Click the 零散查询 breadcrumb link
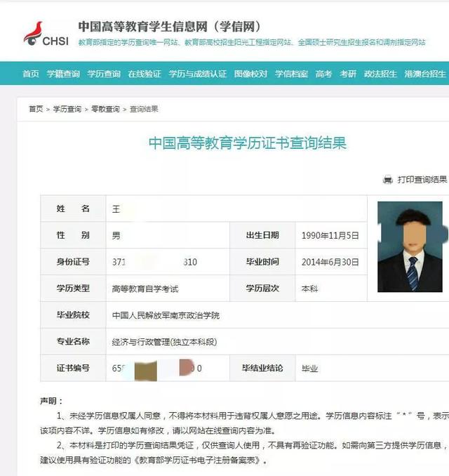The width and height of the screenshot is (449, 476). point(105,109)
